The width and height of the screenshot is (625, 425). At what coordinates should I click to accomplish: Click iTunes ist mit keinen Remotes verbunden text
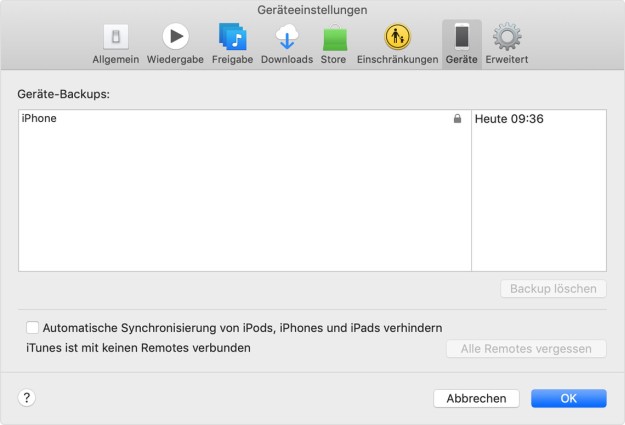coord(138,348)
